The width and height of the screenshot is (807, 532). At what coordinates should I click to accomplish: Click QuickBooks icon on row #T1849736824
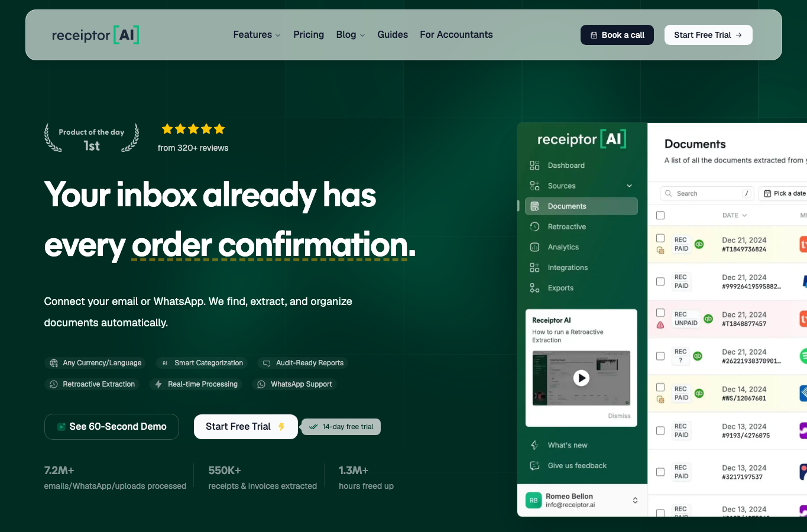(699, 244)
